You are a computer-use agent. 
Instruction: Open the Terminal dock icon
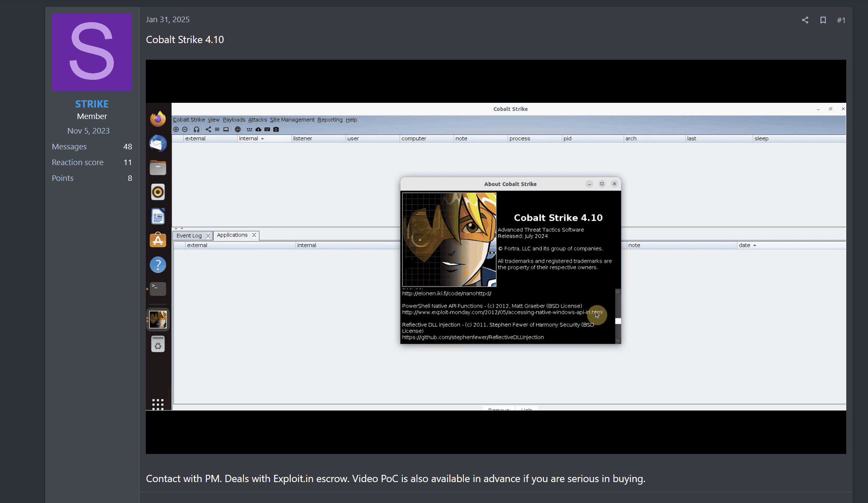coord(158,289)
